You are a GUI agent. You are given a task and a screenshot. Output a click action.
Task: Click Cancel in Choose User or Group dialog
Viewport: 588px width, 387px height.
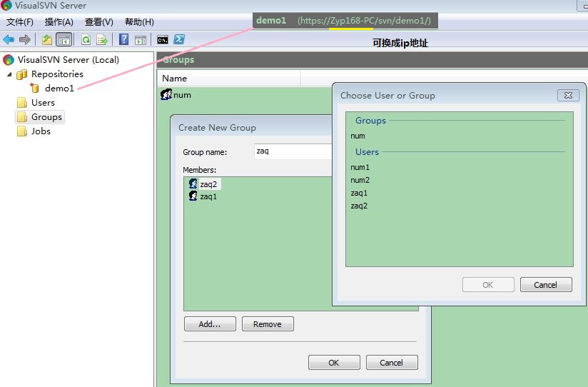coord(546,285)
